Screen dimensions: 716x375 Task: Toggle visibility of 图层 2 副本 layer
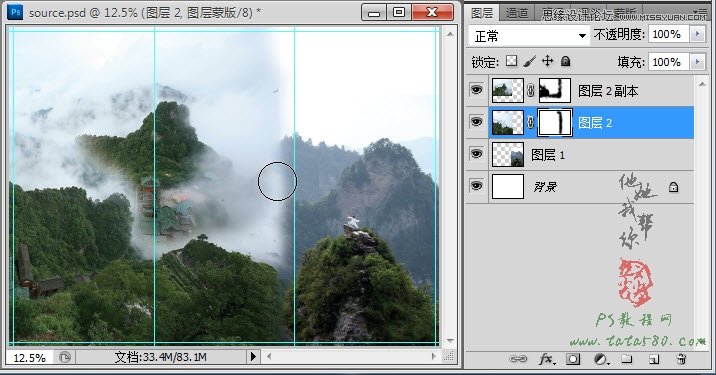pos(476,90)
